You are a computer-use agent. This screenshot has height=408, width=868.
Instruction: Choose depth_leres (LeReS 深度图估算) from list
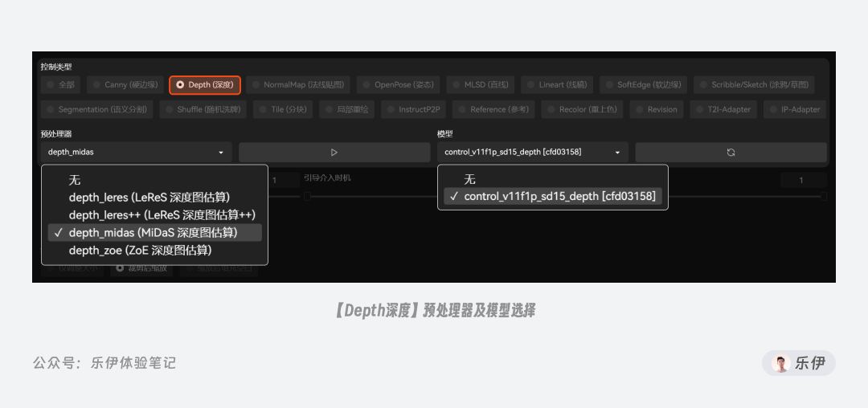tap(149, 198)
